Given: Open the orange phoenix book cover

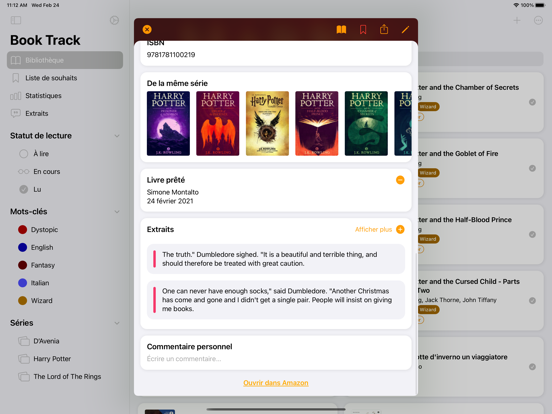Looking at the screenshot, I should coord(218,124).
